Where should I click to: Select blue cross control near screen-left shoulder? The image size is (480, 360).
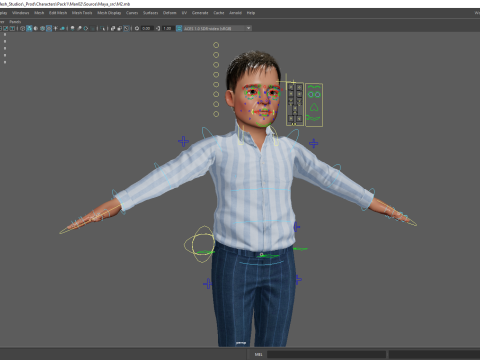pos(183,141)
